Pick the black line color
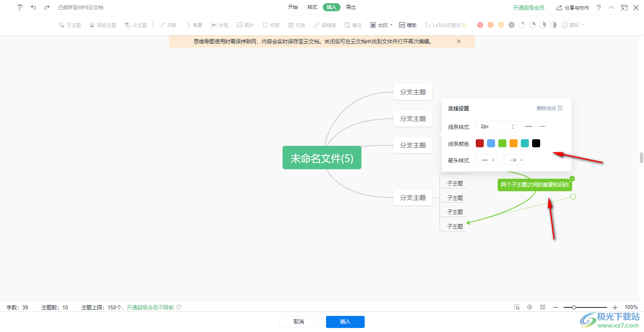This screenshot has width=644, height=332. coord(536,143)
